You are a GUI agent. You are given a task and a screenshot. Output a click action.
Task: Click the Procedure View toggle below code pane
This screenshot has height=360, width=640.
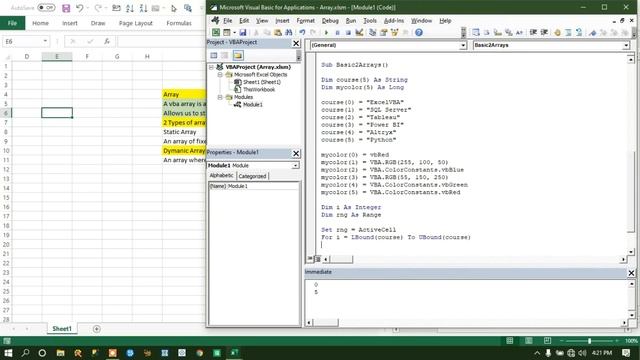click(310, 259)
